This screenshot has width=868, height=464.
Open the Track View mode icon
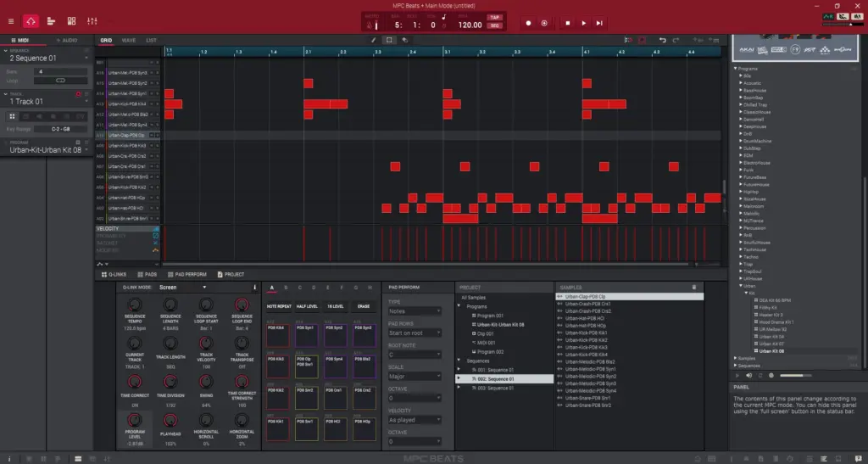(x=51, y=21)
